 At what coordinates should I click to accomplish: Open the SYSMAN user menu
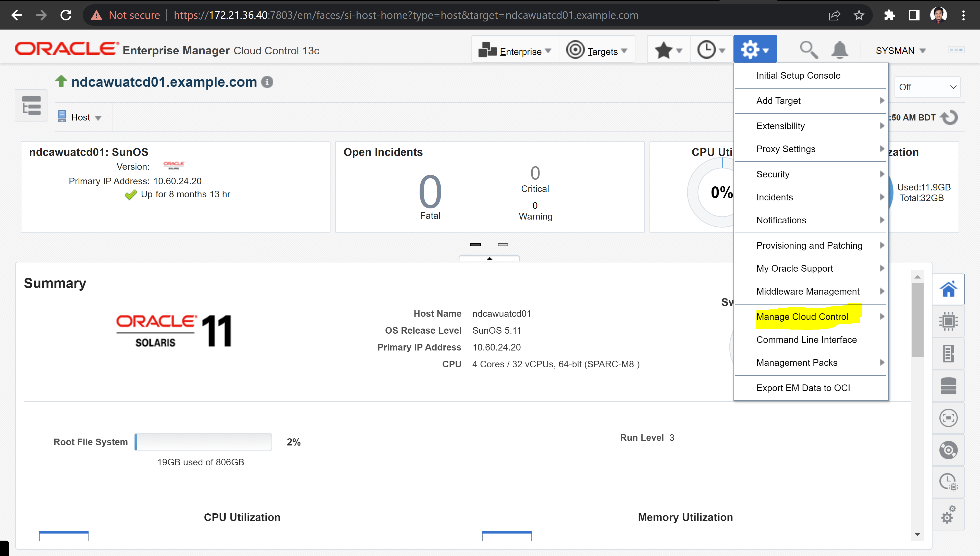[x=901, y=51]
